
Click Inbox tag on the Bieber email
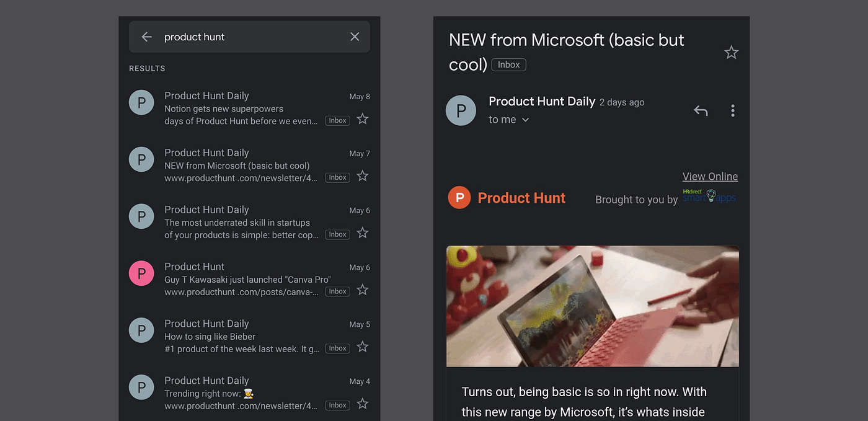pyautogui.click(x=337, y=348)
